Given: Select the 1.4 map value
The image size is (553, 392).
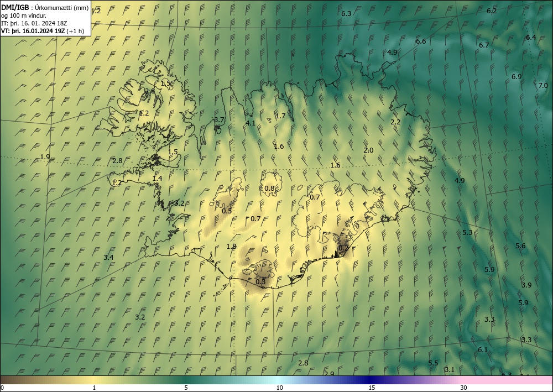Looking at the screenshot, I should (x=157, y=179).
